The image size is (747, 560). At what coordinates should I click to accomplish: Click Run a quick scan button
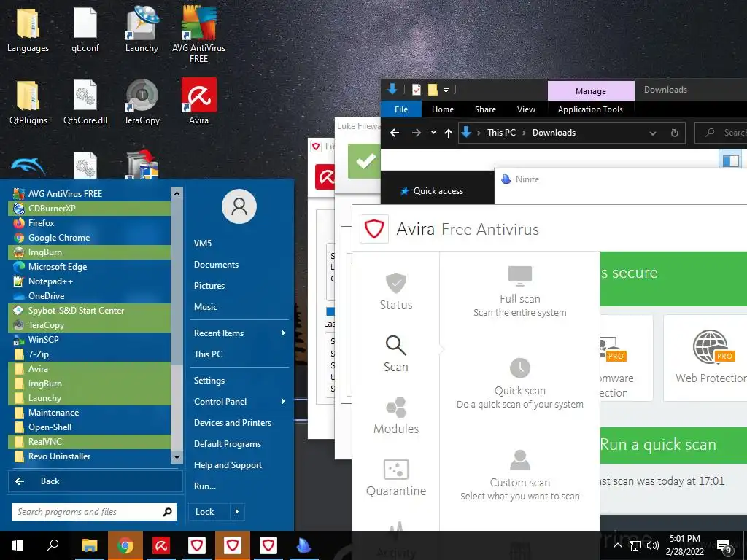coord(673,445)
